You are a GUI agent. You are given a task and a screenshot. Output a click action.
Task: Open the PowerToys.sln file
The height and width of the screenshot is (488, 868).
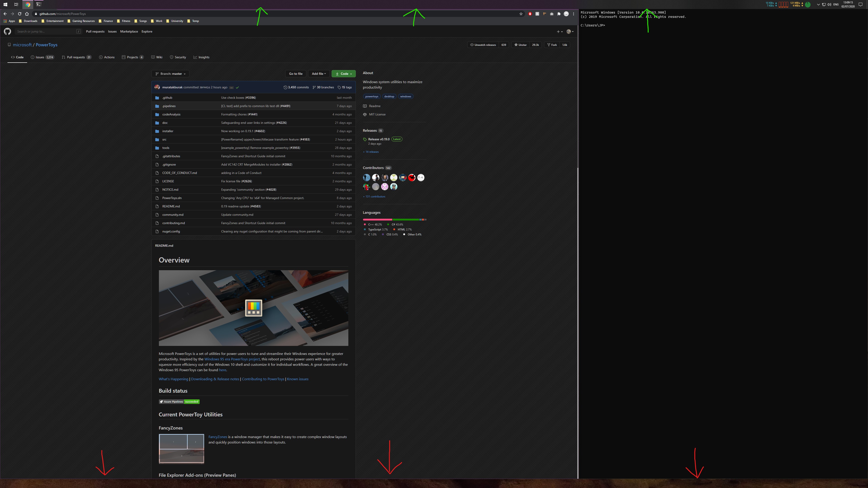pyautogui.click(x=172, y=198)
